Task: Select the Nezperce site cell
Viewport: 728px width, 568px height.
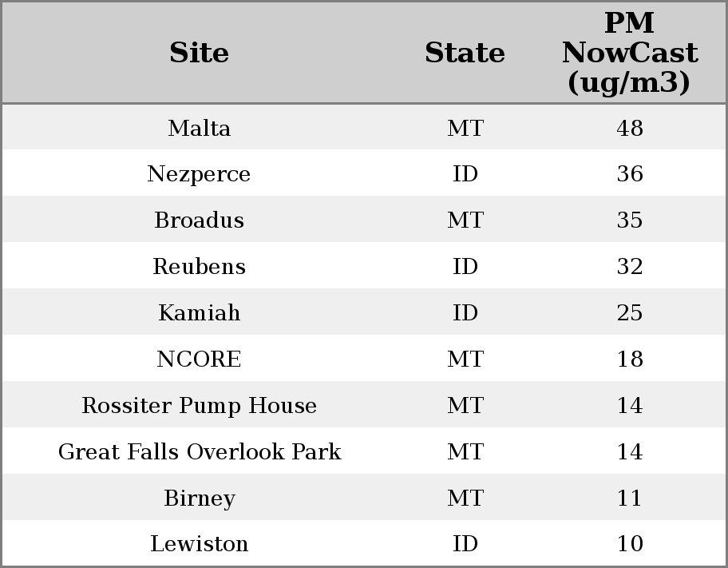Action: 199,174
